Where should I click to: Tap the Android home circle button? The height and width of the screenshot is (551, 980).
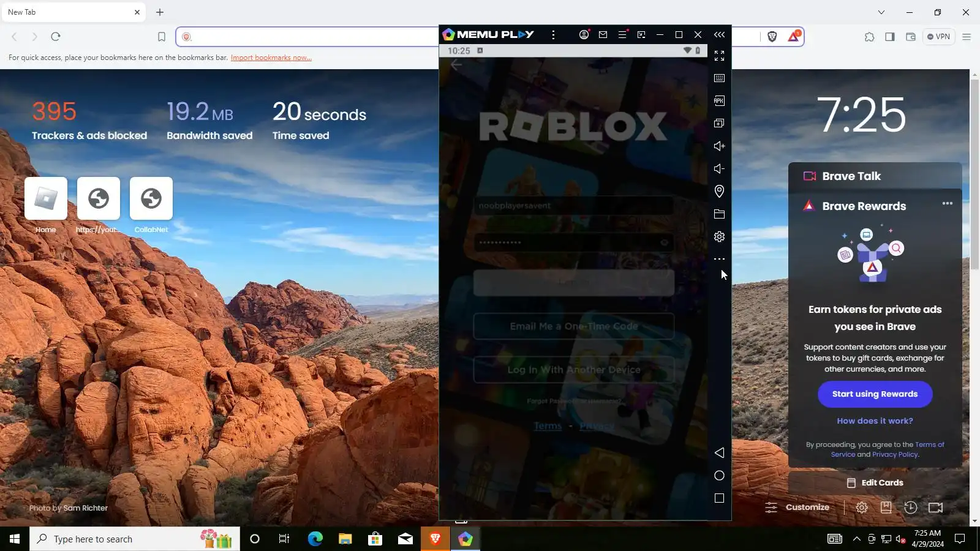coord(719,476)
